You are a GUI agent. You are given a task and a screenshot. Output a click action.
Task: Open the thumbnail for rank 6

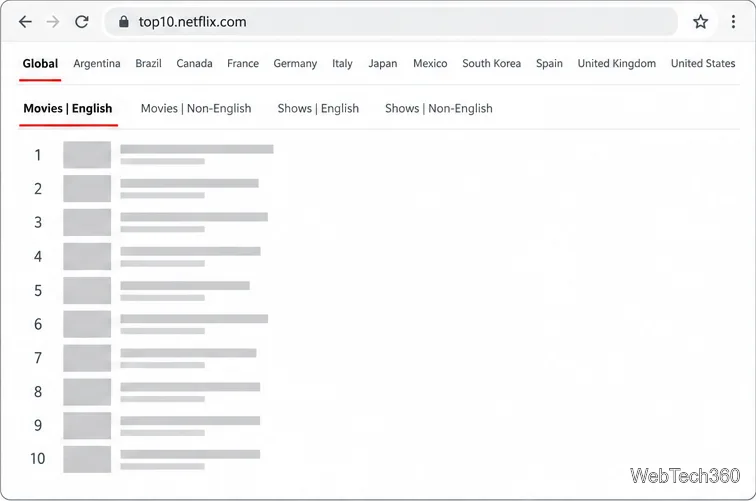pyautogui.click(x=87, y=324)
